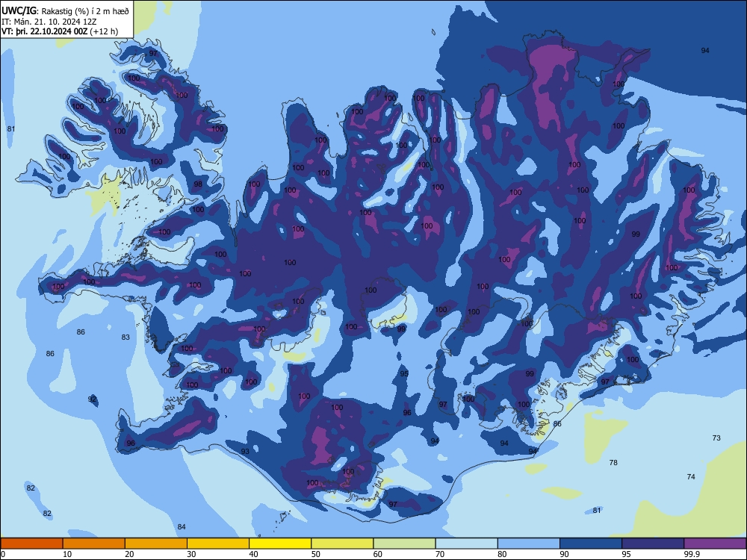Click the humidity value '95' on the map
The image size is (747, 560).
[x=404, y=374]
